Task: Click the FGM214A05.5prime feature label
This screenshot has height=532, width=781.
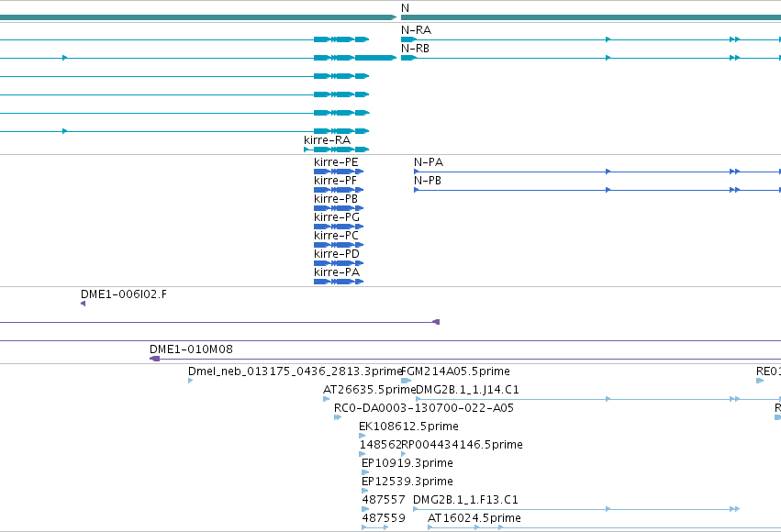Action: 455,371
